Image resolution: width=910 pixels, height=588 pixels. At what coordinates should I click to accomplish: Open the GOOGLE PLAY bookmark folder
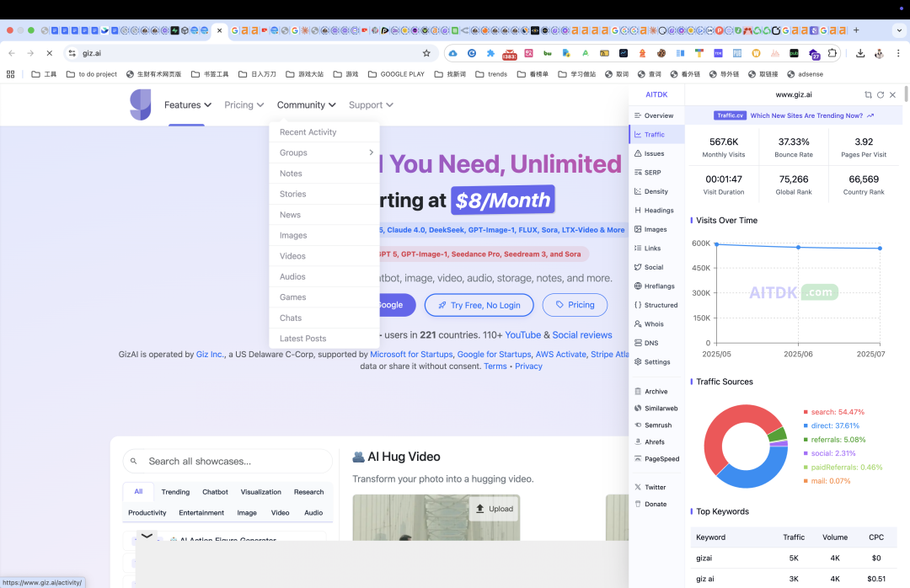(396, 74)
